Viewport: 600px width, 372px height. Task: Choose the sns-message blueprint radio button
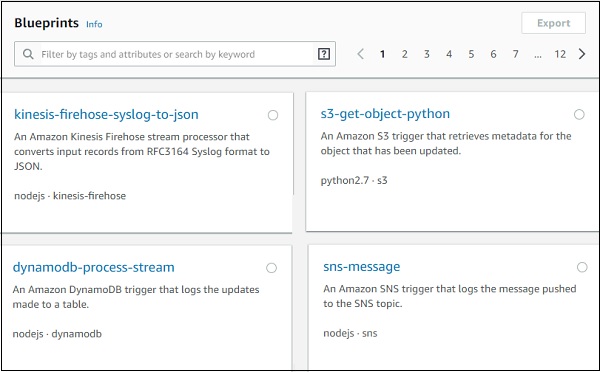point(582,267)
